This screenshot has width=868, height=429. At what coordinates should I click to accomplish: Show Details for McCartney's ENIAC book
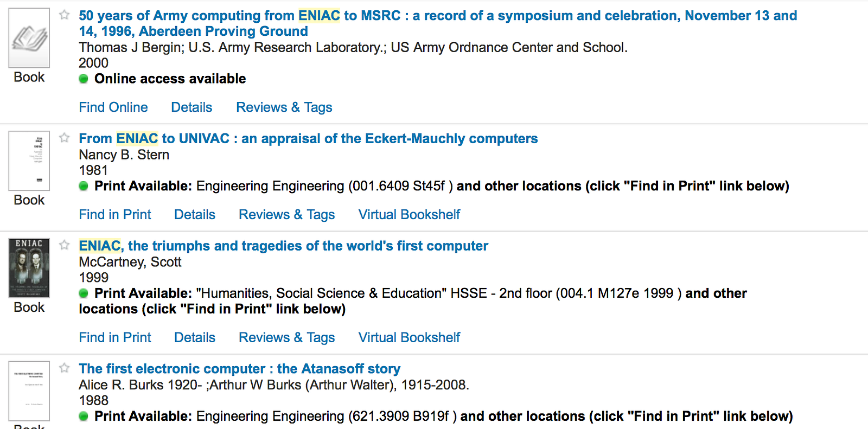click(x=195, y=338)
